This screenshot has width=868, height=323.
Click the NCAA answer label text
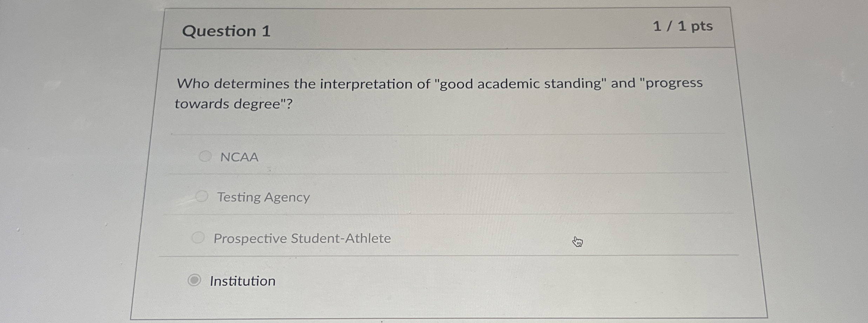click(239, 157)
